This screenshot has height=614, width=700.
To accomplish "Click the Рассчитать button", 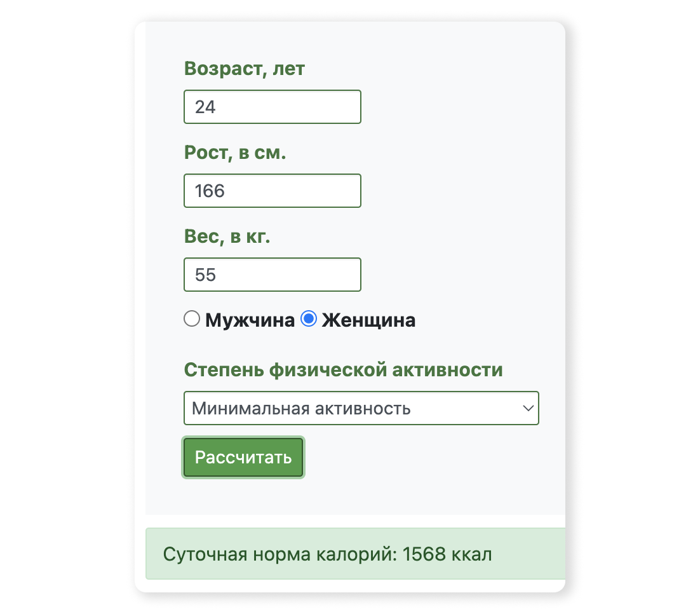I will 243,457.
